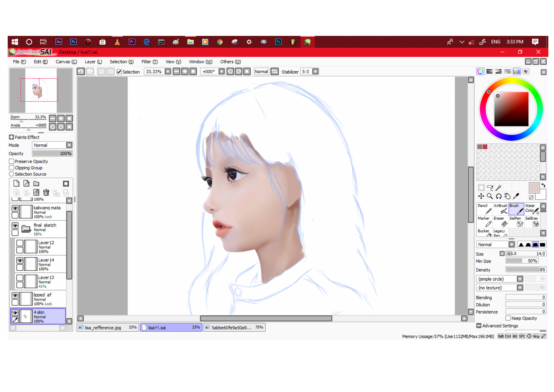Open the simple circle brush shape dropdown
This screenshot has height=392, width=554.
coord(520,279)
